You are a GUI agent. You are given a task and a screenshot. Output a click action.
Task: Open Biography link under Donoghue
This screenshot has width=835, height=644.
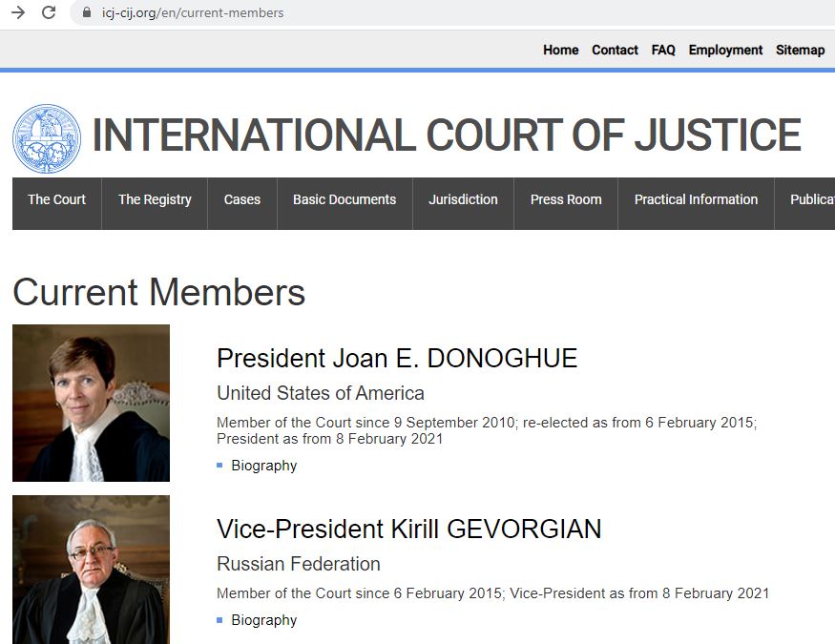pos(263,466)
